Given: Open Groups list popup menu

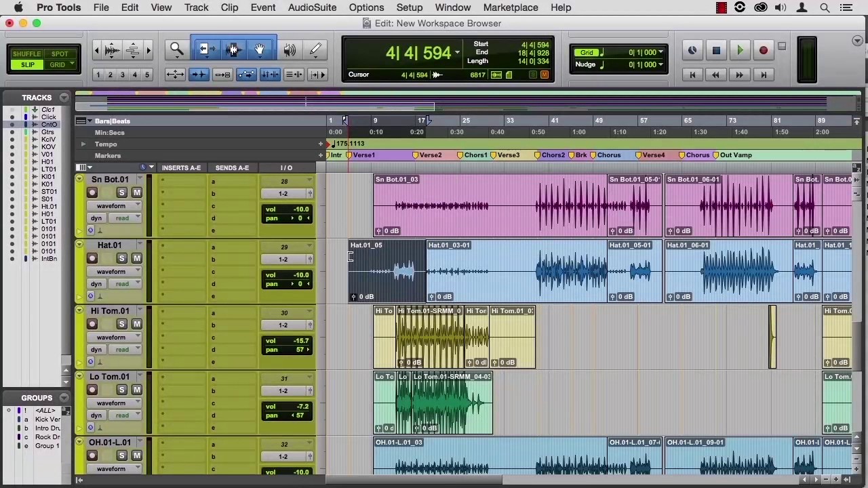Looking at the screenshot, I should coord(64,398).
